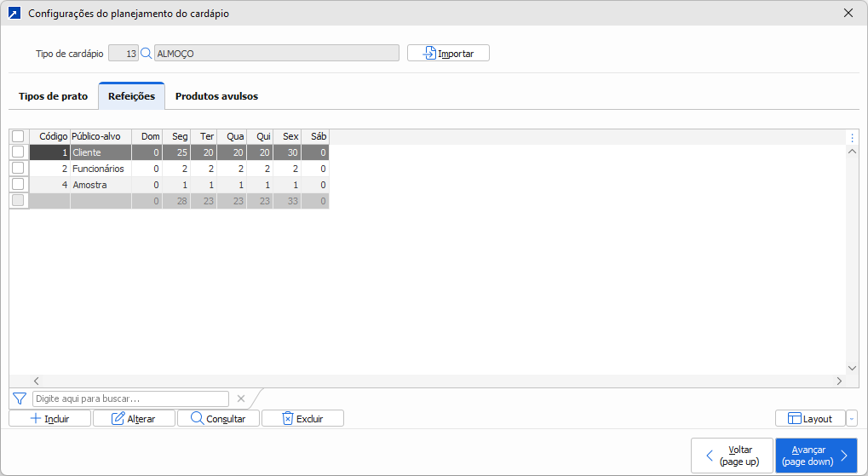Switch to the Tipos de prato tab
The image size is (868, 476).
click(x=53, y=96)
